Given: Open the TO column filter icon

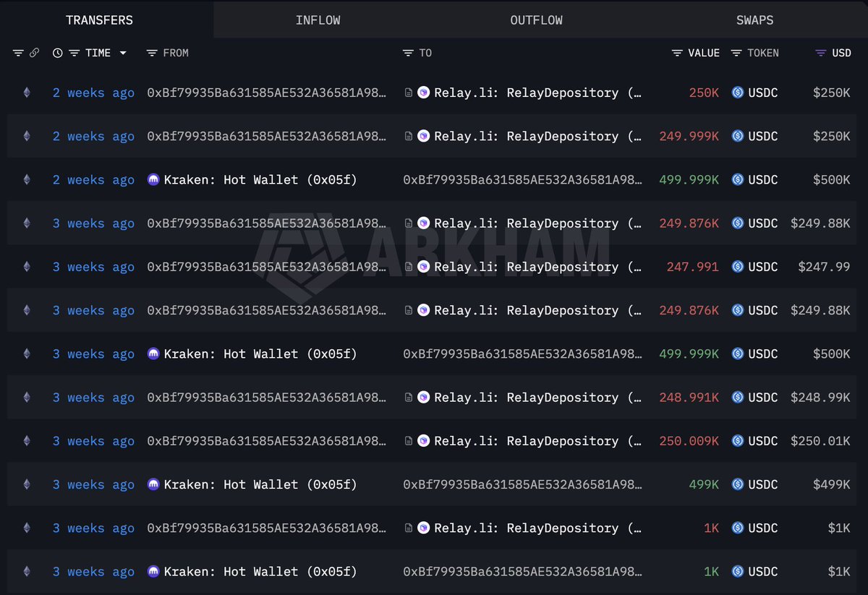Looking at the screenshot, I should pos(407,52).
